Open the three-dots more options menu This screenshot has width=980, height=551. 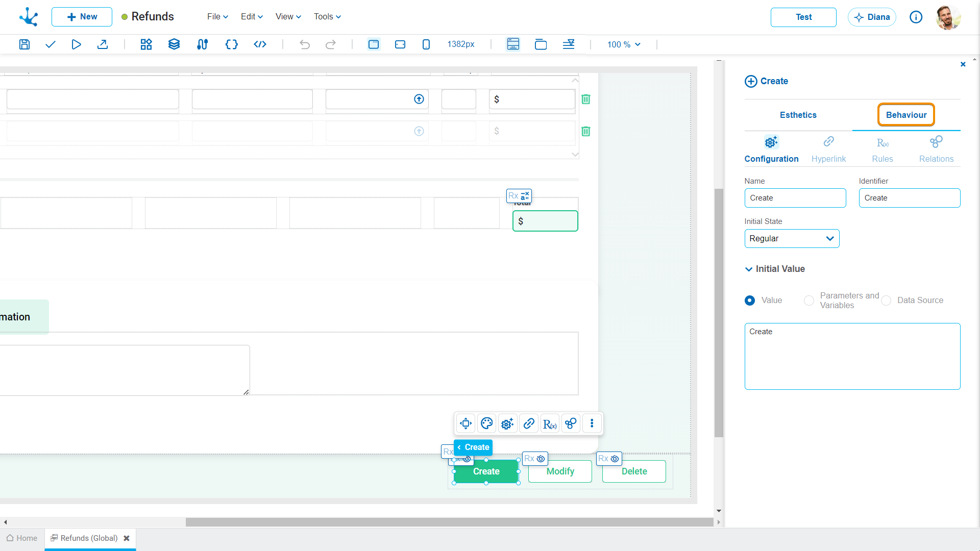tap(592, 423)
